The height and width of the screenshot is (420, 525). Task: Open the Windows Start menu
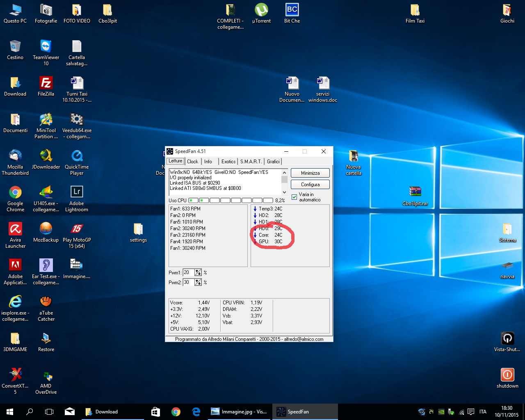(10, 412)
